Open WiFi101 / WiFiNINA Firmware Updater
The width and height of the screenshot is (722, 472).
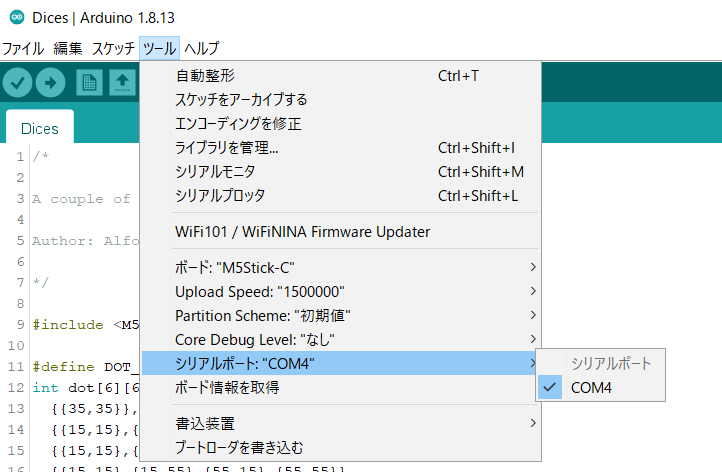pos(341,232)
